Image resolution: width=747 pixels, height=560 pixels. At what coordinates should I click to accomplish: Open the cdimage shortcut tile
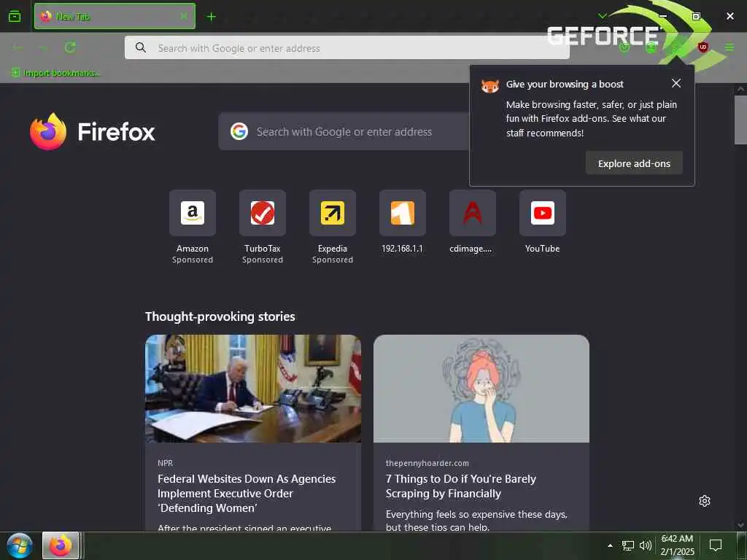pos(473,213)
